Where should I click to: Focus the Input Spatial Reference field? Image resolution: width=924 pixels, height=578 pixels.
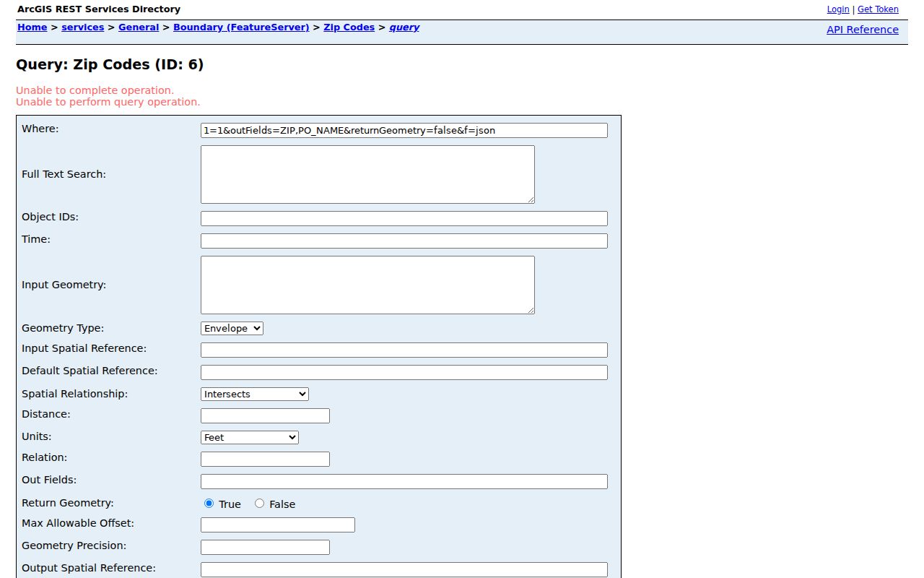tap(404, 350)
